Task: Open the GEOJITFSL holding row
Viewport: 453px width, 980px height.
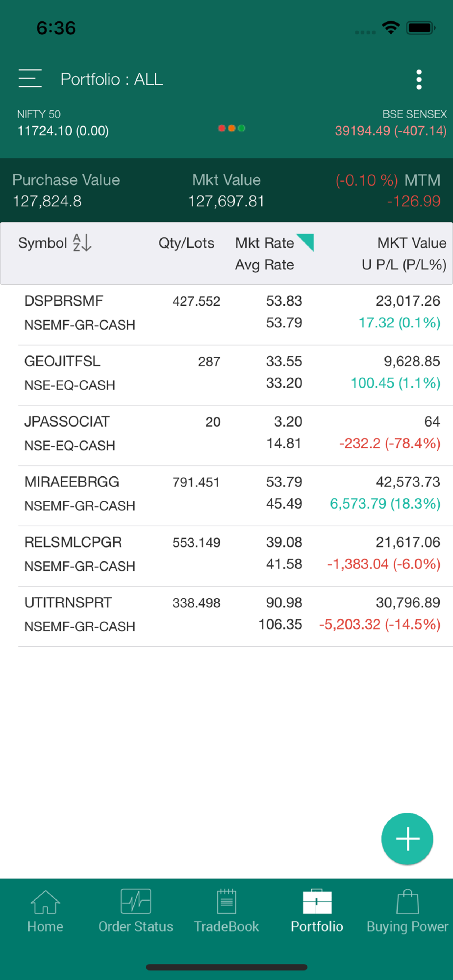Action: tap(232, 373)
